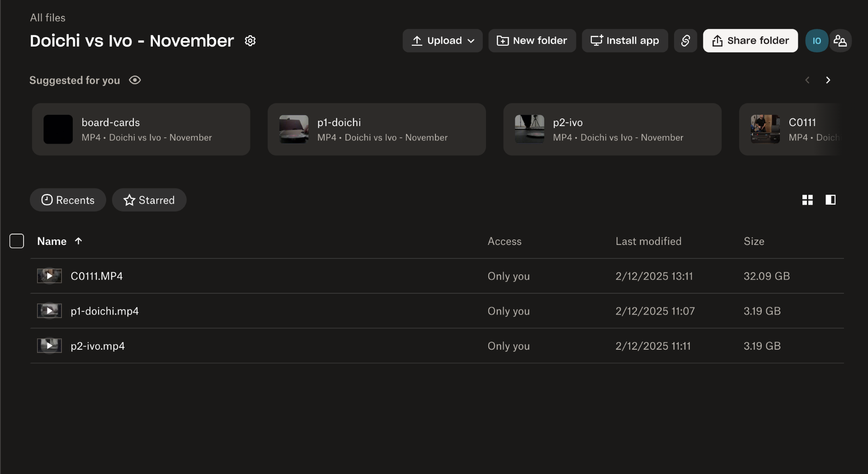
Task: Hide the Suggested for you section
Action: coord(135,80)
